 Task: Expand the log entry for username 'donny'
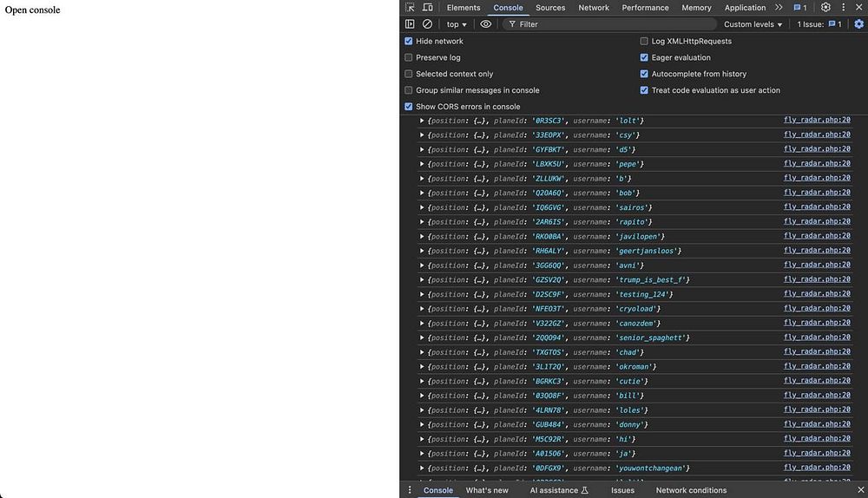422,425
